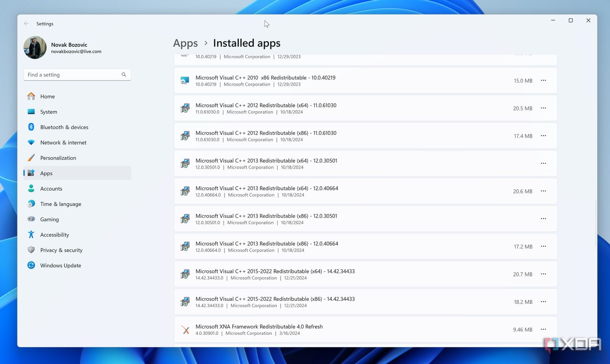
Task: Maximize the Settings window
Action: click(571, 20)
